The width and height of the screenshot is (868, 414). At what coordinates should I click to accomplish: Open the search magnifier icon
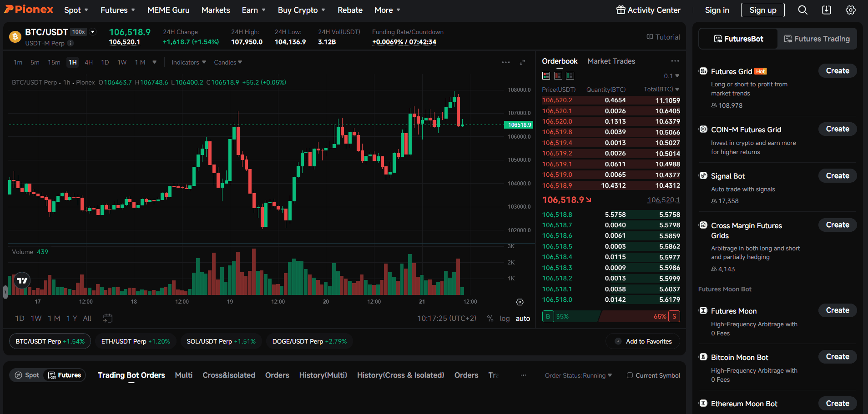802,10
